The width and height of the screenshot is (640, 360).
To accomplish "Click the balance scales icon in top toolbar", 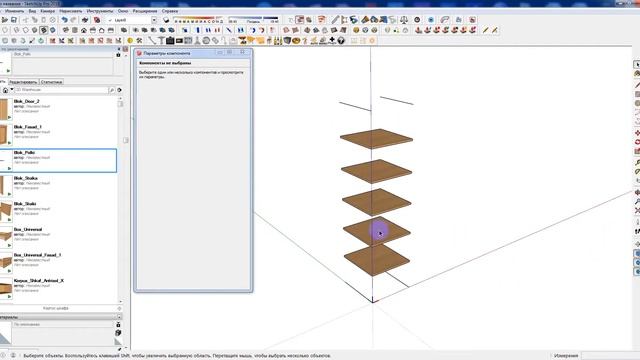I will (x=404, y=20).
